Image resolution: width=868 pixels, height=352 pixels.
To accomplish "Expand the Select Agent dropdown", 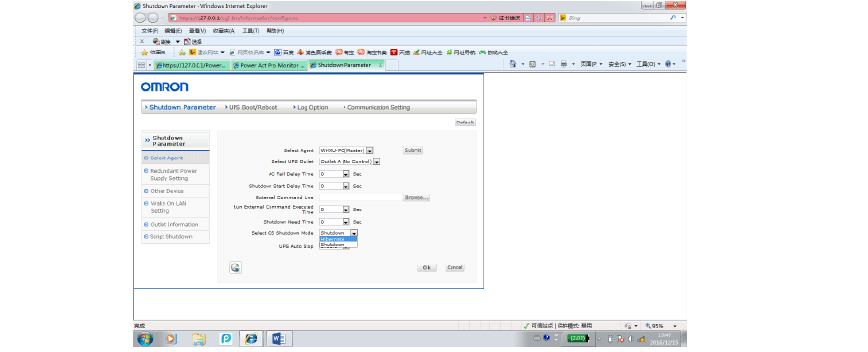I will pyautogui.click(x=370, y=150).
